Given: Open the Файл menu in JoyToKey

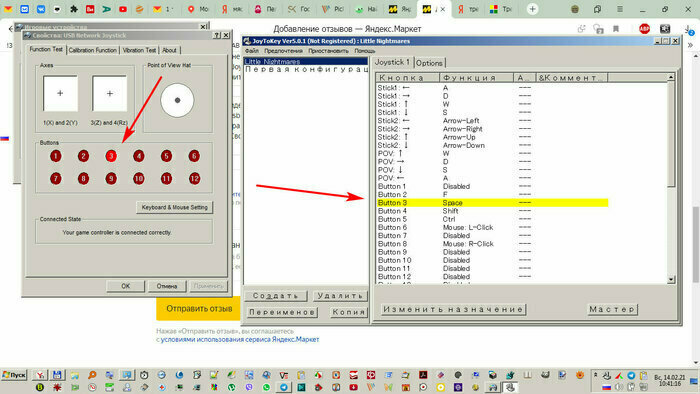Looking at the screenshot, I should click(x=251, y=51).
